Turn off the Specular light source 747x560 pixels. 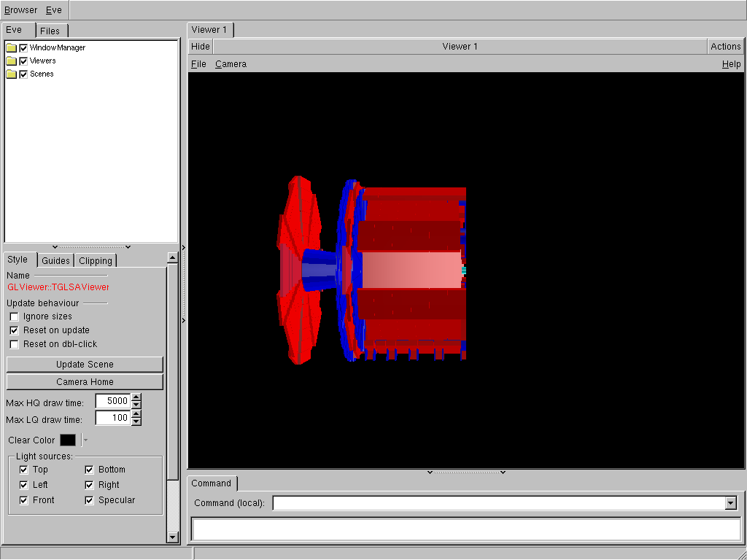(89, 500)
